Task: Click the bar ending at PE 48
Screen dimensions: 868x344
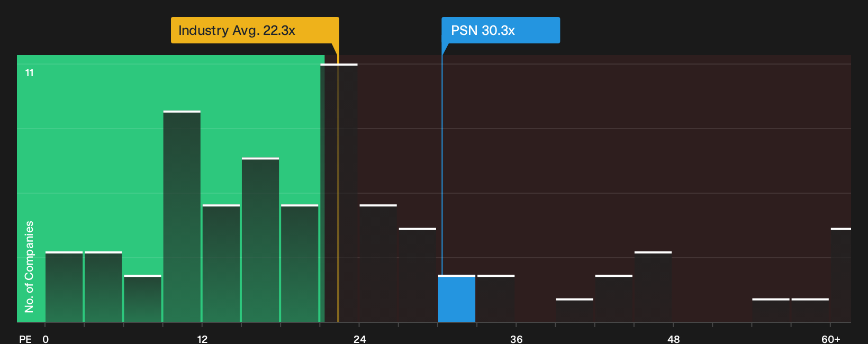Action: [x=653, y=287]
